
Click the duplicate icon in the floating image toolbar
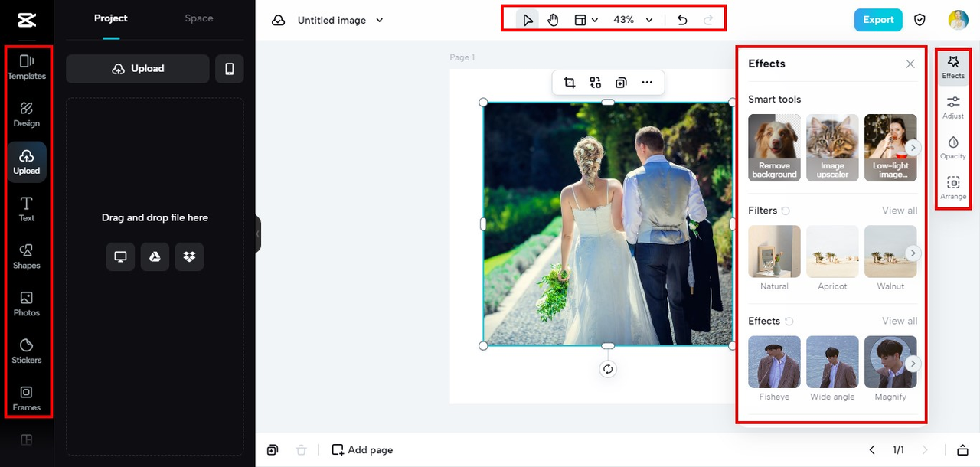(x=621, y=83)
